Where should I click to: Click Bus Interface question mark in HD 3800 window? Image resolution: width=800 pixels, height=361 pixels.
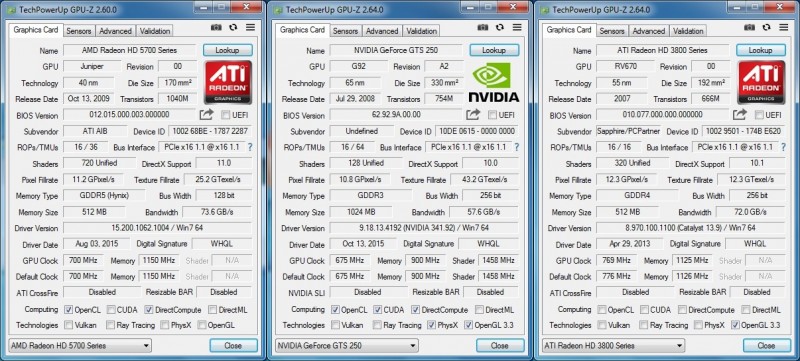[x=784, y=147]
